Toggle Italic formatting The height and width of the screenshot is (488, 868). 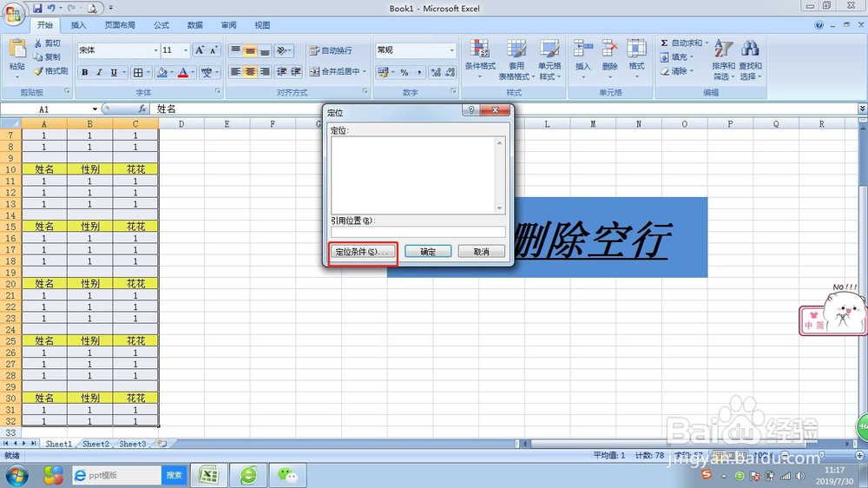click(x=99, y=72)
